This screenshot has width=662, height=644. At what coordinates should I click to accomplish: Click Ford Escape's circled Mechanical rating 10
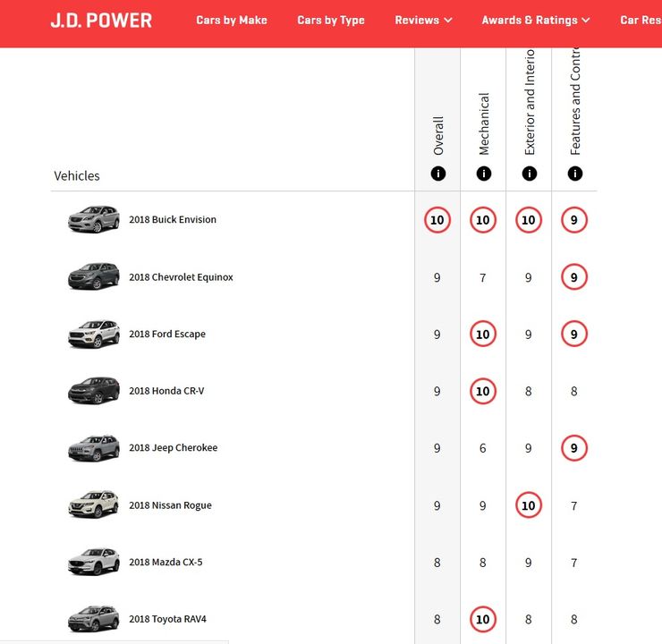[x=483, y=334]
